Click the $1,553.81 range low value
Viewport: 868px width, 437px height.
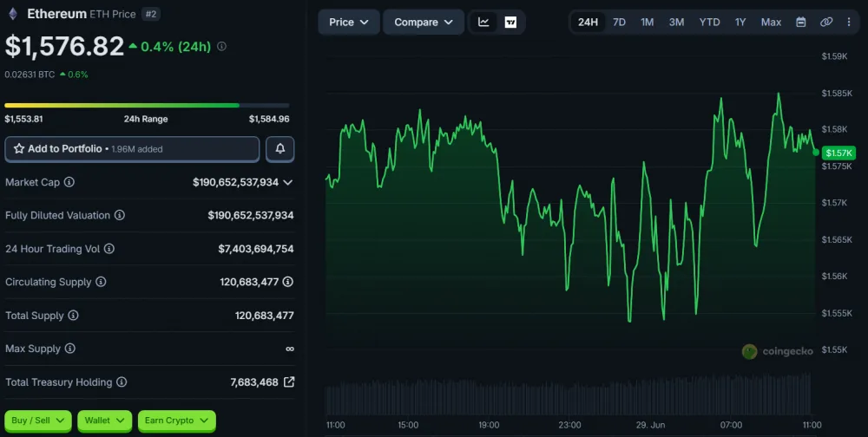[23, 119]
